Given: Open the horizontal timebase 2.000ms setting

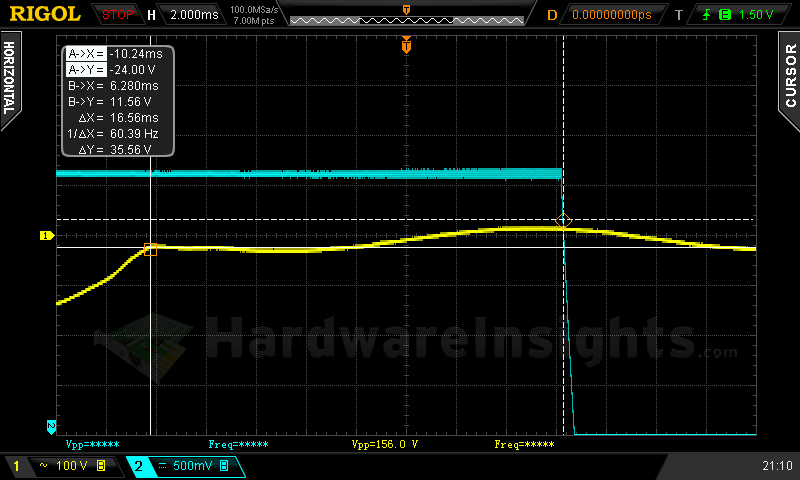Looking at the screenshot, I should 196,14.
